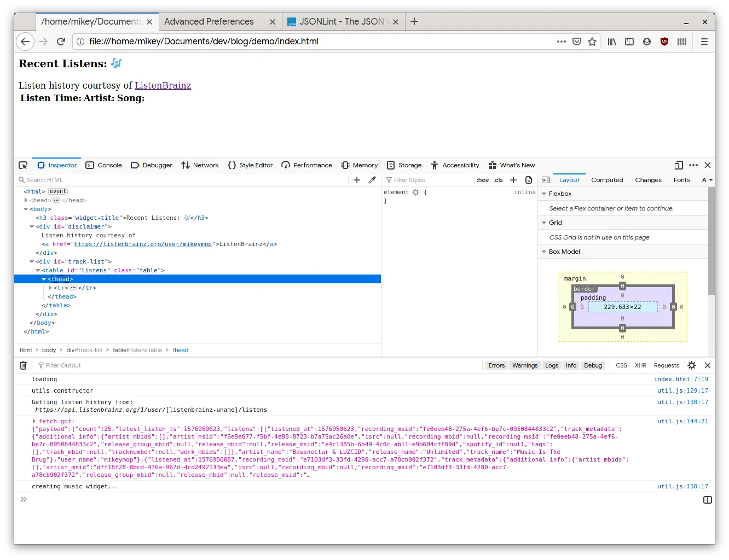Screen dimensions: 729x560
Task: Open source location index.html:7:19
Action: click(681, 379)
